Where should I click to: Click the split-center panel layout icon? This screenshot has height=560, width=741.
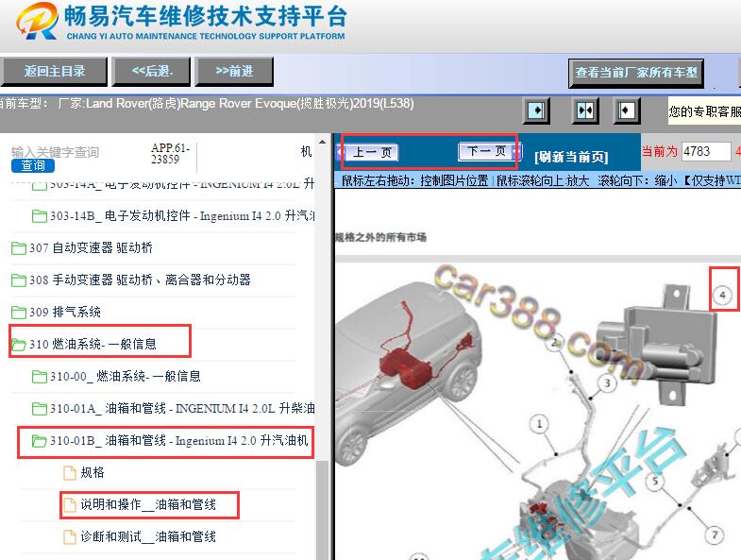click(585, 110)
